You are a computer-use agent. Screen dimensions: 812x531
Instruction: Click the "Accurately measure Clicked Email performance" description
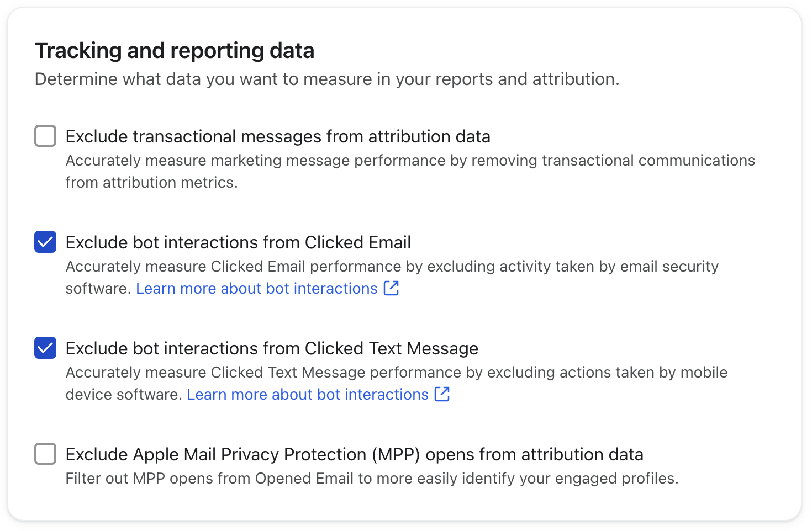[392, 267]
